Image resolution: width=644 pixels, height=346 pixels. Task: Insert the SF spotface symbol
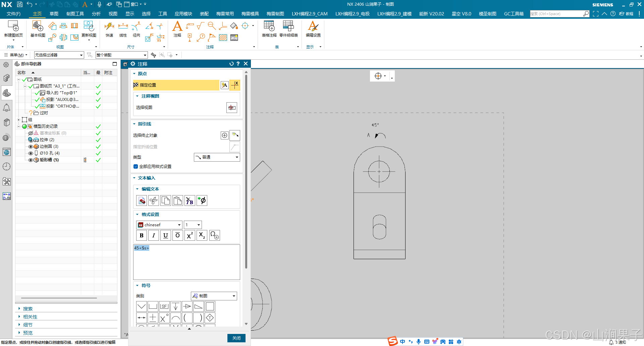(x=164, y=306)
